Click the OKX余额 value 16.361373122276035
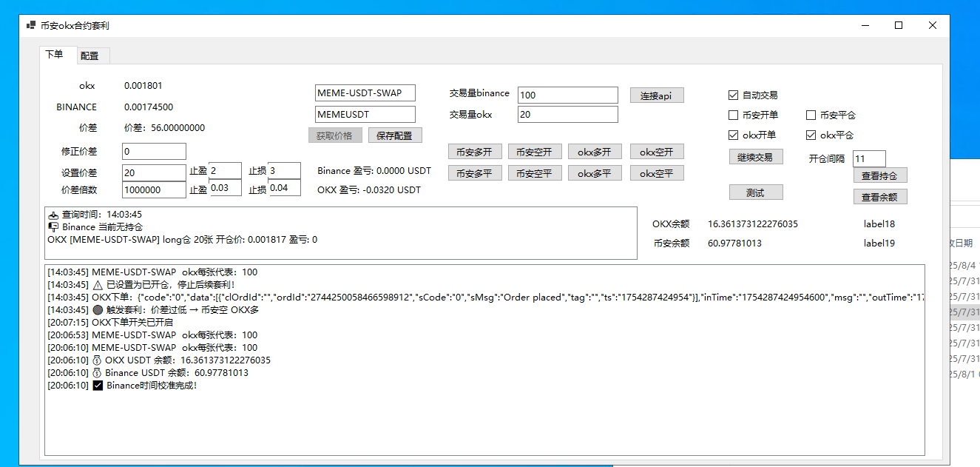The height and width of the screenshot is (467, 980). coord(753,224)
